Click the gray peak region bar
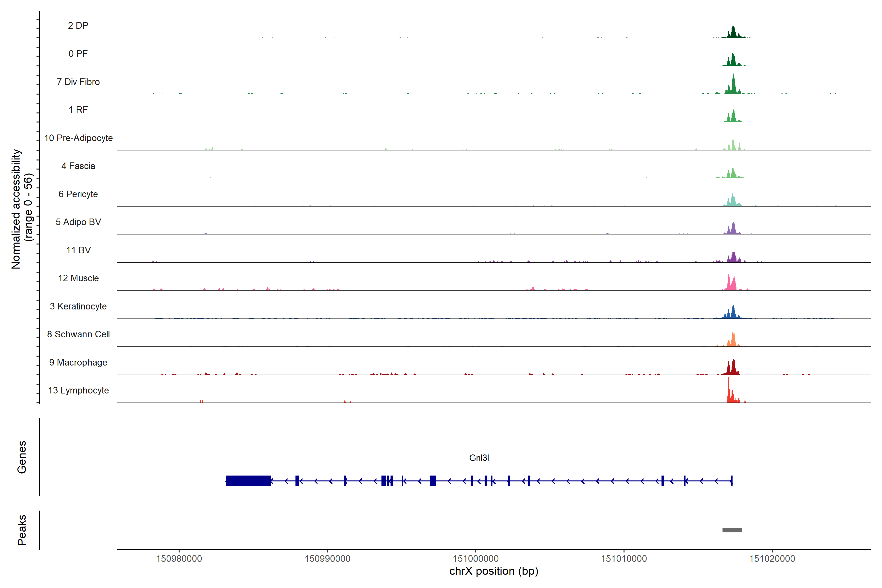882x588 pixels. click(x=732, y=530)
